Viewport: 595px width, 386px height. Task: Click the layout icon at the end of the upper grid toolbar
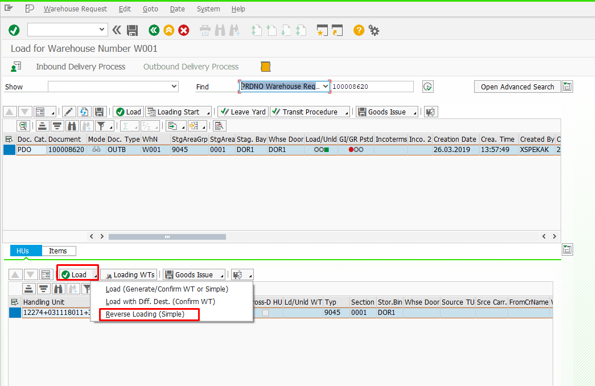(219, 126)
